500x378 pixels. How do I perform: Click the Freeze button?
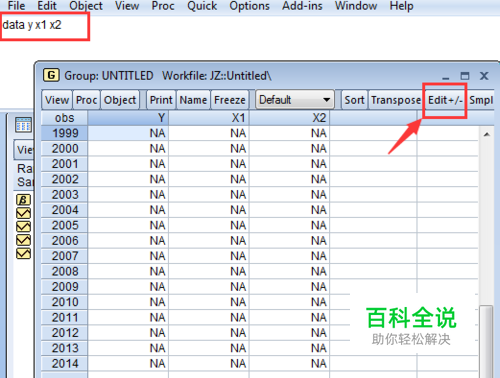click(230, 100)
